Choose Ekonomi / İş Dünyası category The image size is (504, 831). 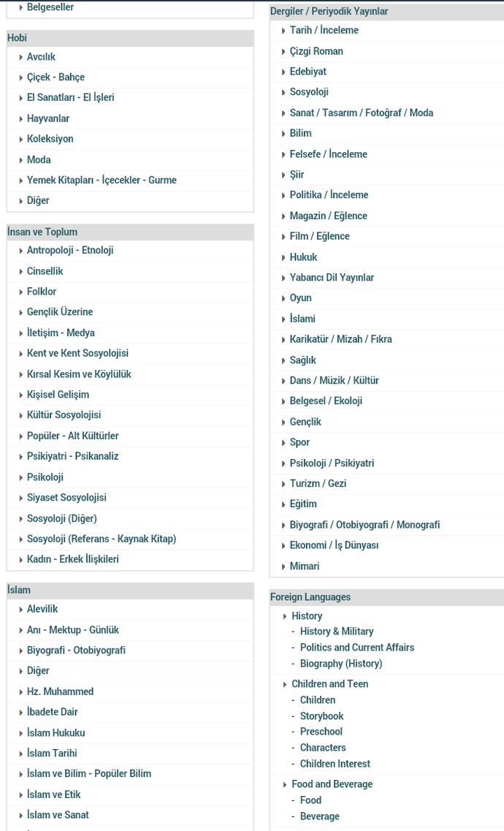(x=334, y=545)
